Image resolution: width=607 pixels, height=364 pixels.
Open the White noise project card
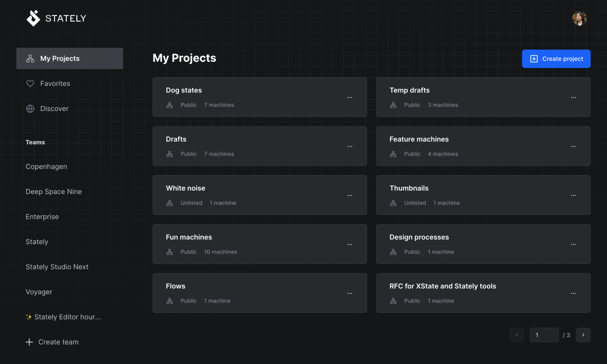pyautogui.click(x=186, y=188)
